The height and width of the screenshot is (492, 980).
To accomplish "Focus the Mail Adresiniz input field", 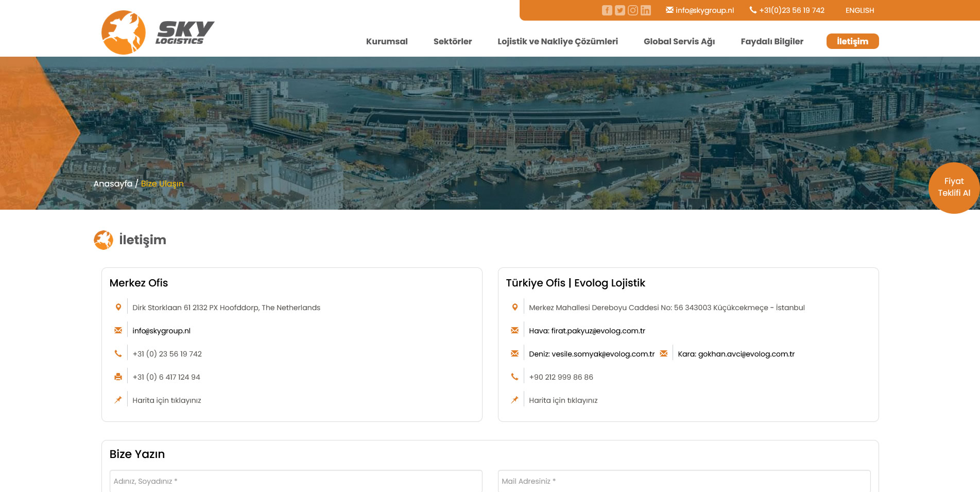I will tap(684, 481).
